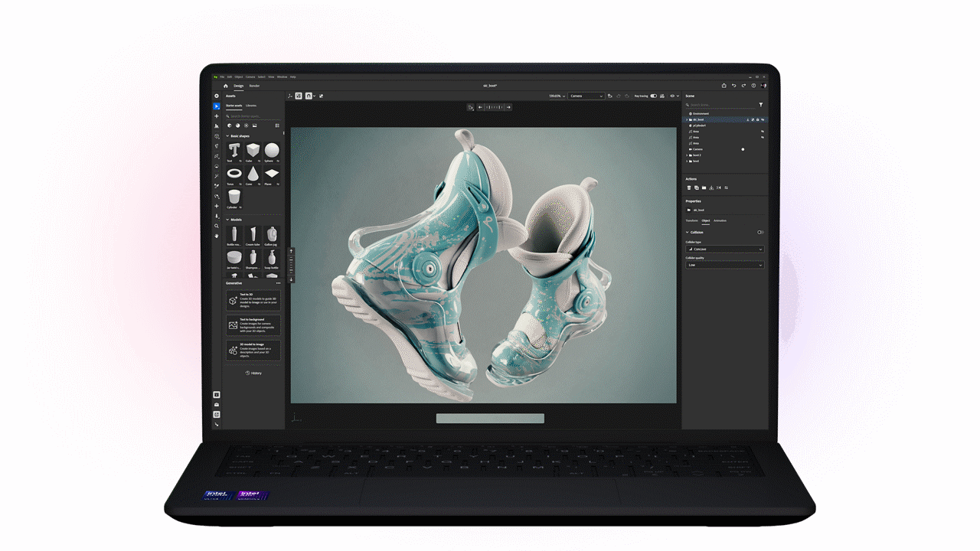The image size is (980, 551).
Task: Open the Animation properties tab
Action: tap(720, 220)
